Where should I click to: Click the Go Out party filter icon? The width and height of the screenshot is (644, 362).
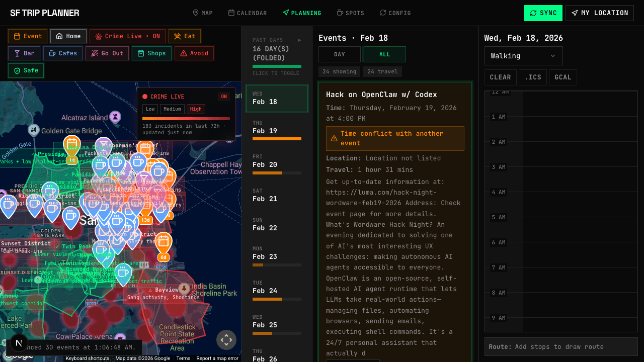96,53
